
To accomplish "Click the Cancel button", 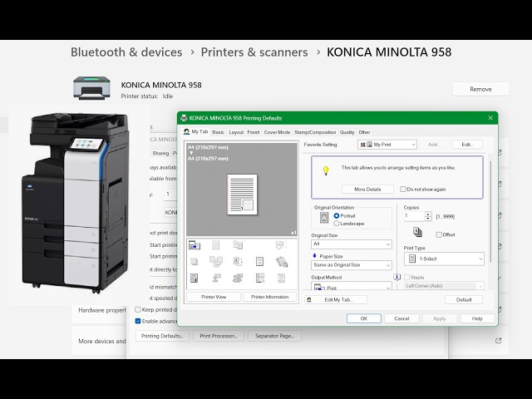I will (x=401, y=318).
